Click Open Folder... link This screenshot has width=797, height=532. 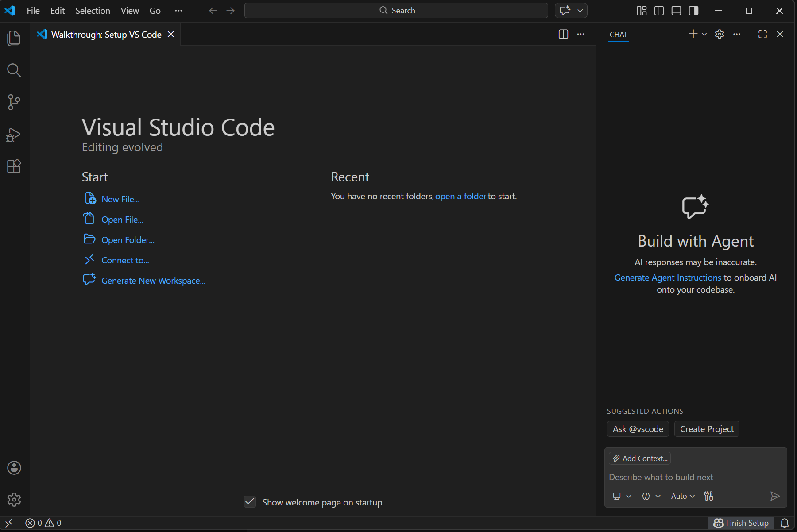pos(128,240)
